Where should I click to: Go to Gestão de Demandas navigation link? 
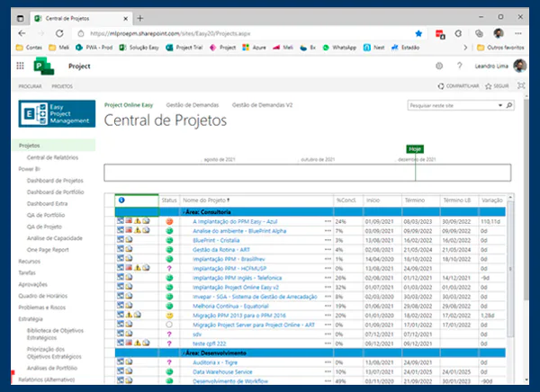193,105
